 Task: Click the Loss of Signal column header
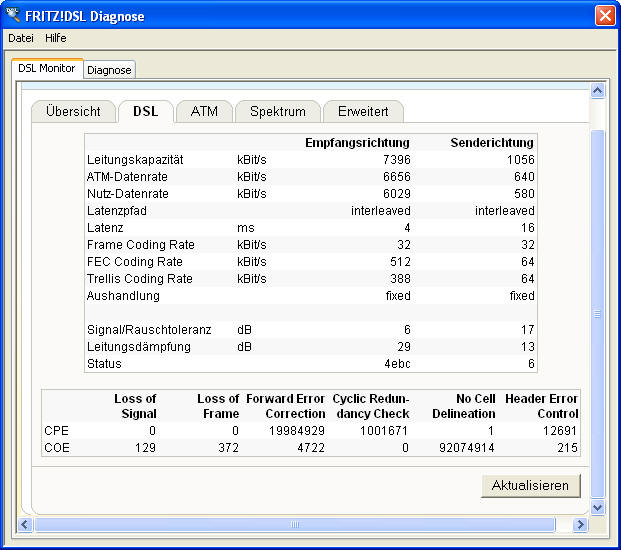135,406
